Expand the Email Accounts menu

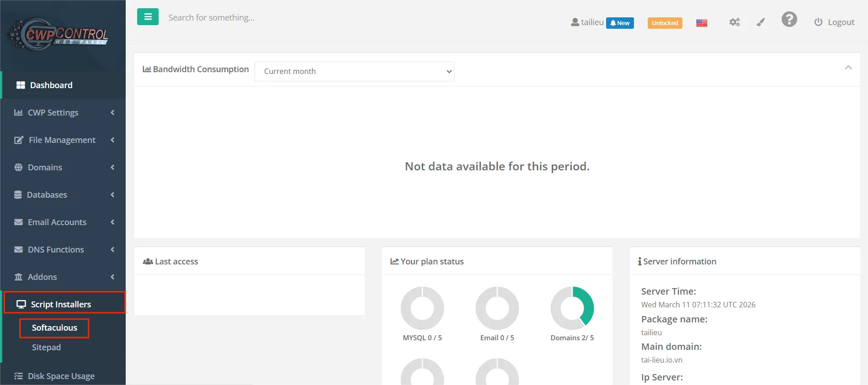tap(57, 222)
